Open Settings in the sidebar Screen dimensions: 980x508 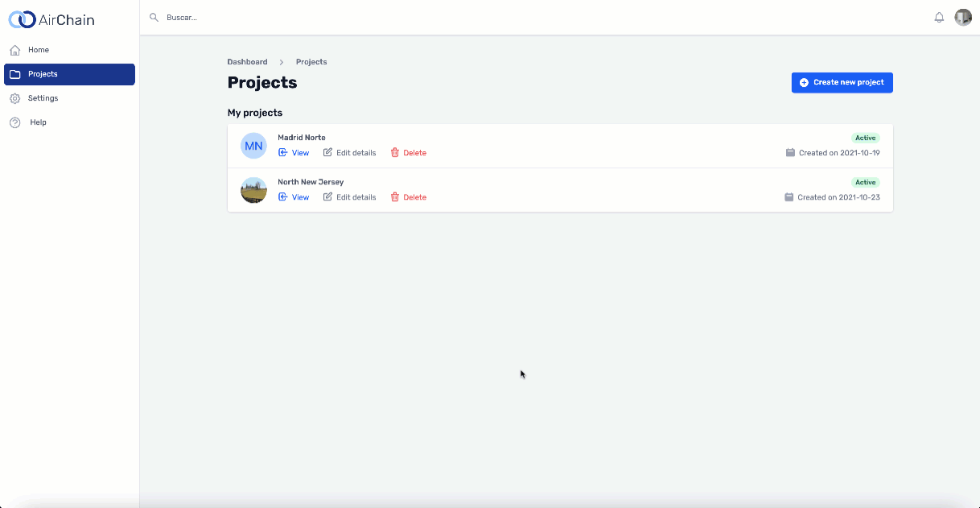(x=69, y=98)
